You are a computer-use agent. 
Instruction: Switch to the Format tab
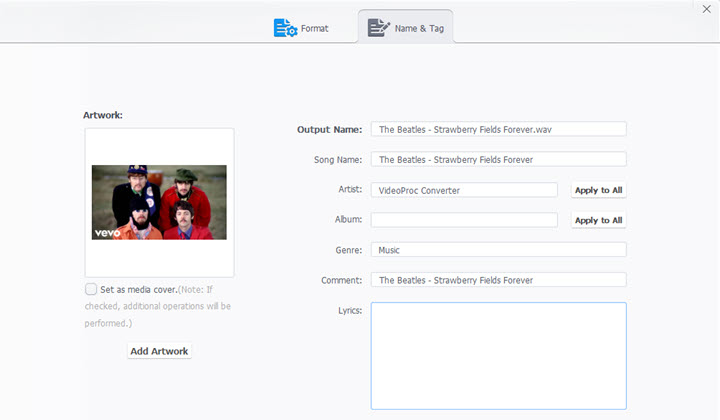click(x=301, y=28)
